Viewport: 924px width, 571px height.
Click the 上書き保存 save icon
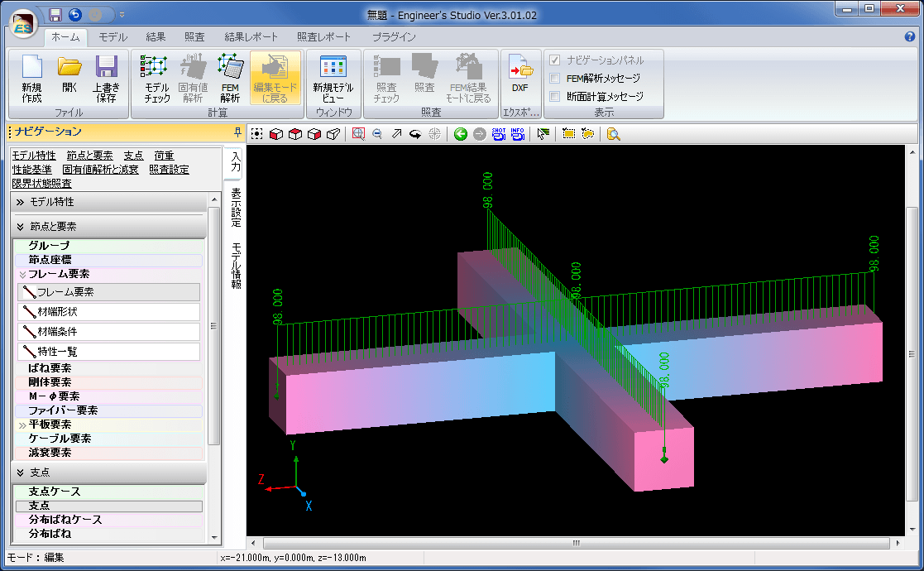pyautogui.click(x=106, y=79)
